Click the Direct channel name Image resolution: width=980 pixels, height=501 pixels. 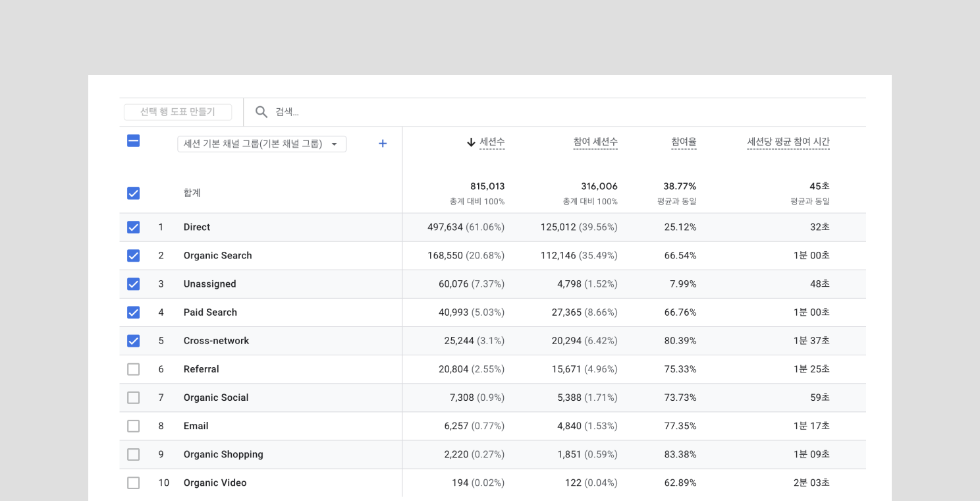197,227
